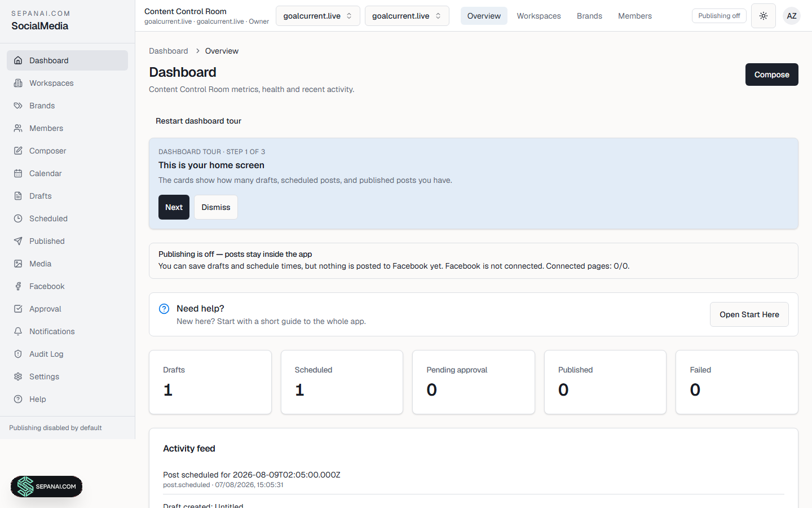Click the Published paper-plane icon
The image size is (812, 508).
pos(18,241)
